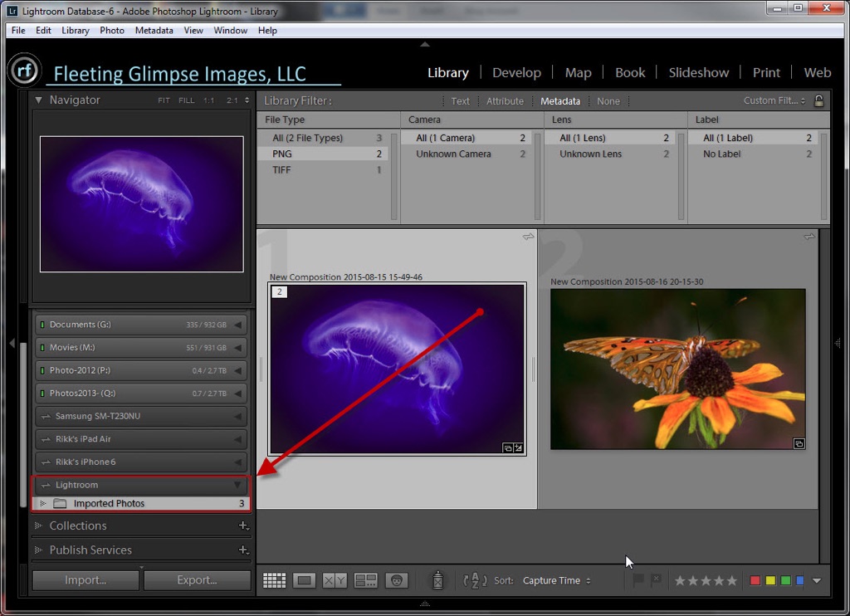Open Compare view (X|Y icon)

click(x=335, y=580)
